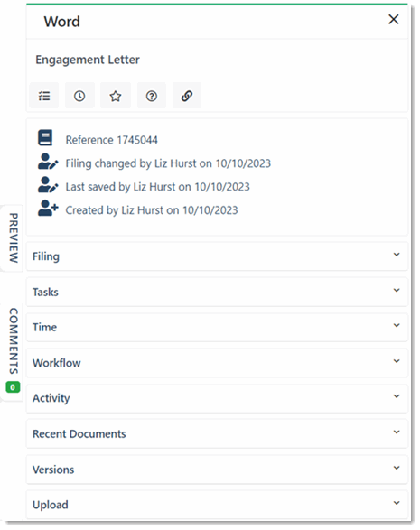Expand the Filing section chevron

[x=397, y=255]
